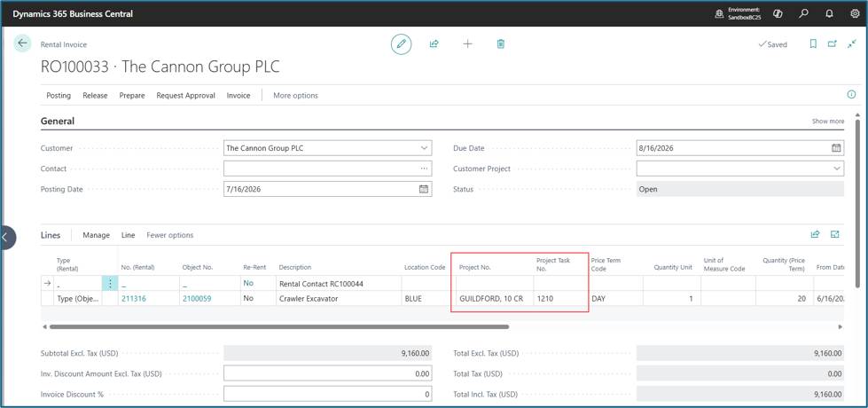Click the Description column header
The width and height of the screenshot is (868, 408).
point(295,267)
